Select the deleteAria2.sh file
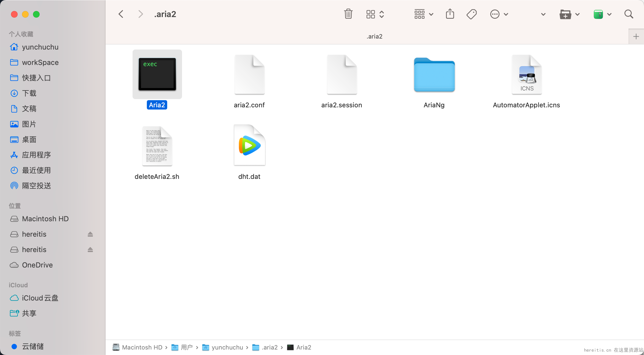The image size is (644, 355). click(157, 146)
